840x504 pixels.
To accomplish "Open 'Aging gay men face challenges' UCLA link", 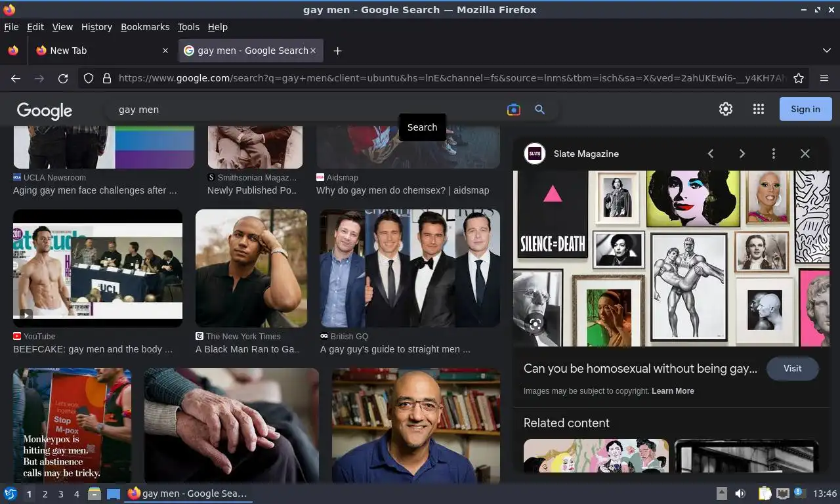I will tap(95, 190).
